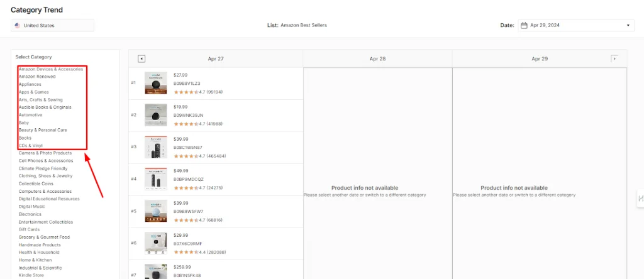Click the $259.99 price of product #7
The height and width of the screenshot is (279, 644).
pos(182,267)
